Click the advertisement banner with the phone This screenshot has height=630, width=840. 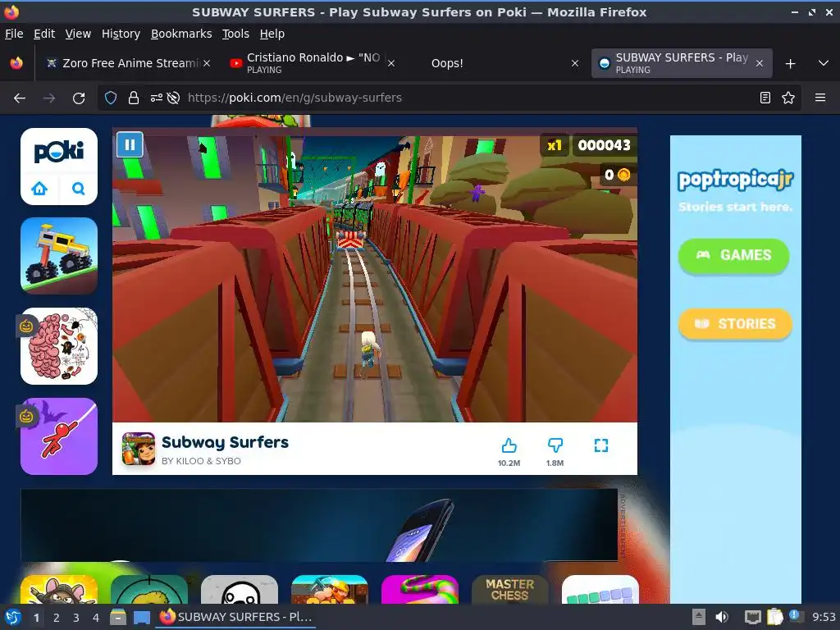click(319, 525)
